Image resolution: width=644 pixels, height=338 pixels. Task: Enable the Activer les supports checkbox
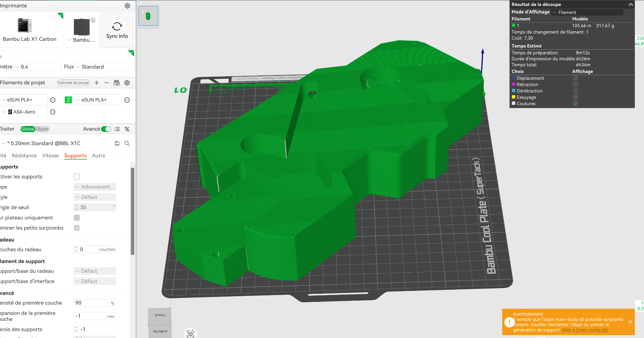(x=77, y=177)
